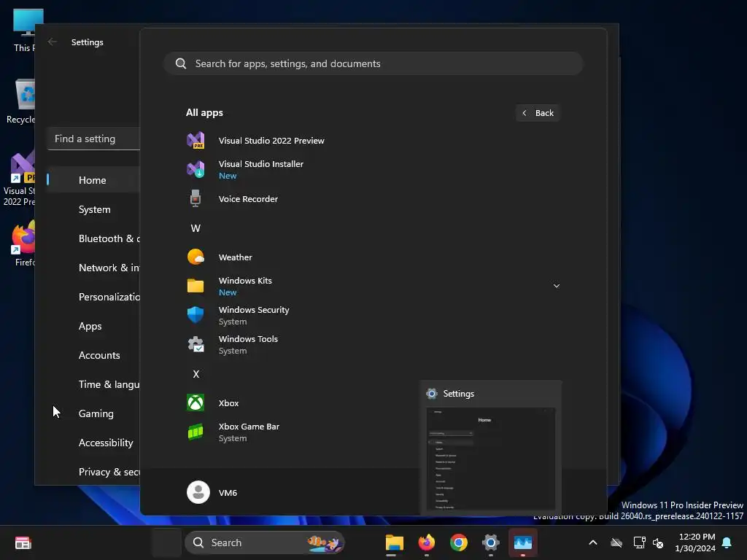Image resolution: width=747 pixels, height=560 pixels.
Task: Open File Explorer from the taskbar
Action: (x=395, y=542)
